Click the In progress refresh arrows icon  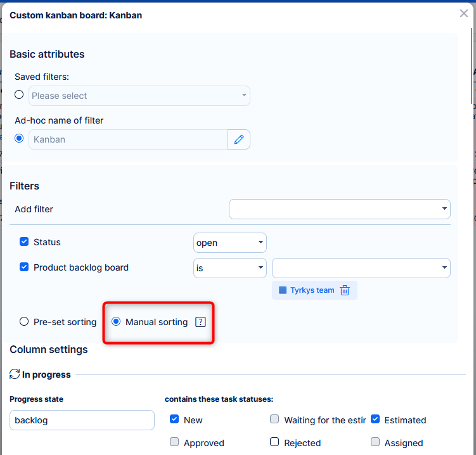[15, 375]
